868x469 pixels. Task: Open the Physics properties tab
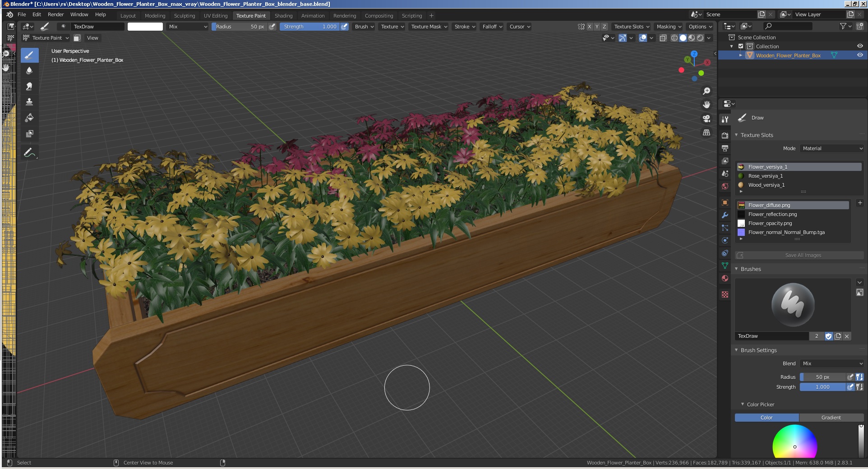pyautogui.click(x=725, y=240)
